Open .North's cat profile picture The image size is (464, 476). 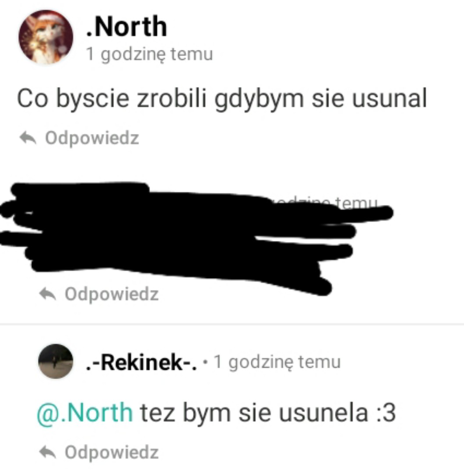coord(46,37)
